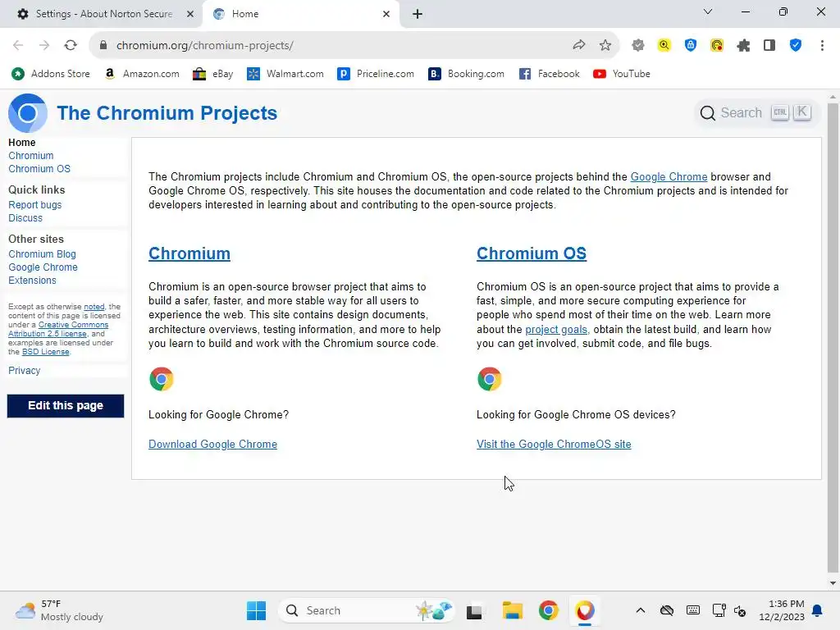Open the Chromium OS heading link

[x=532, y=253]
